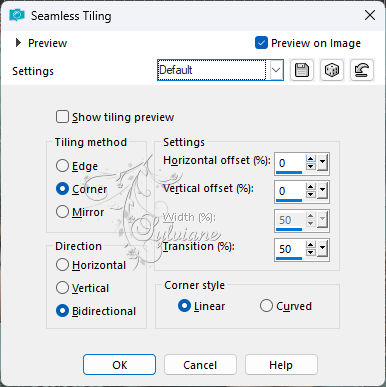Open Transition slider dropdown arrow

322,249
